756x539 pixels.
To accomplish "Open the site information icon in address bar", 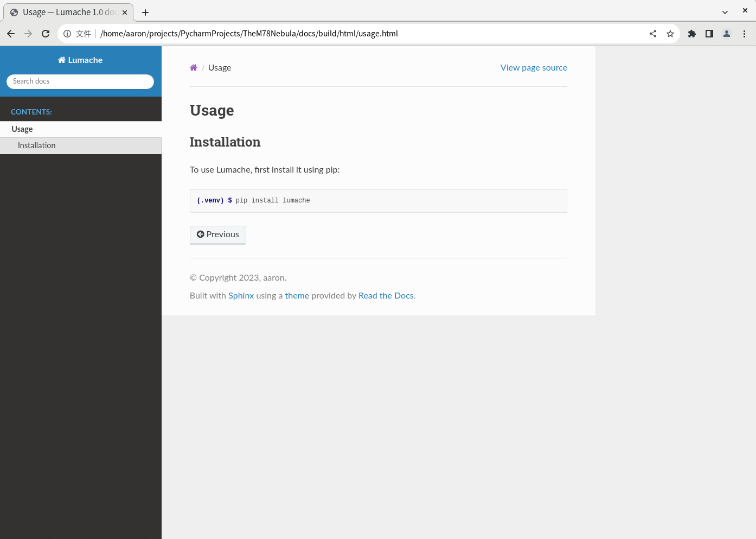I will pyautogui.click(x=67, y=34).
